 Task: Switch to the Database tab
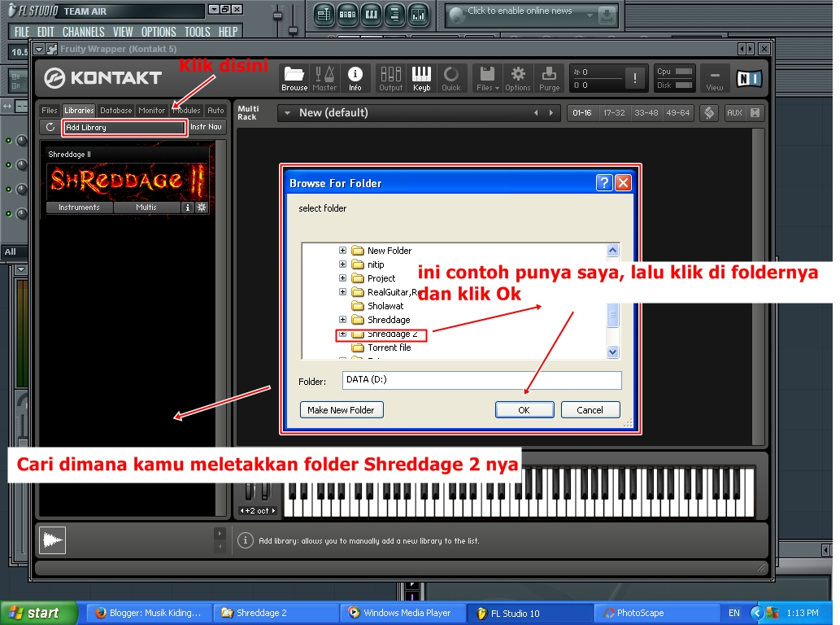(x=115, y=111)
